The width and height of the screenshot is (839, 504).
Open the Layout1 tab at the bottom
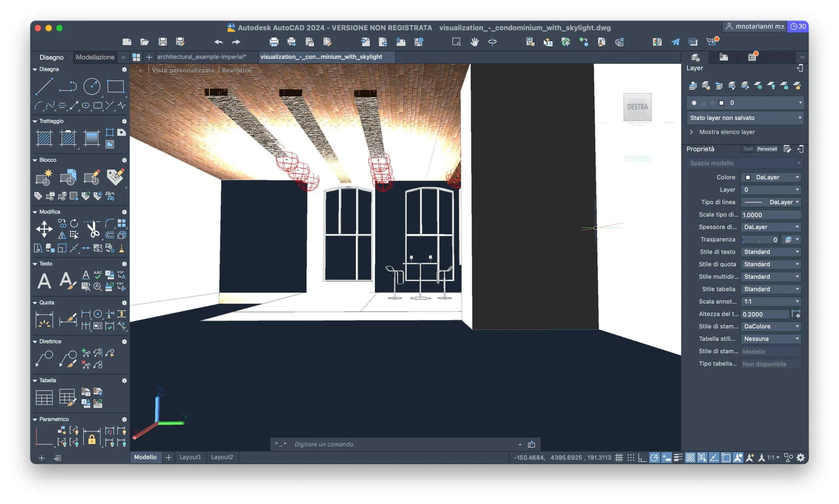tap(190, 457)
